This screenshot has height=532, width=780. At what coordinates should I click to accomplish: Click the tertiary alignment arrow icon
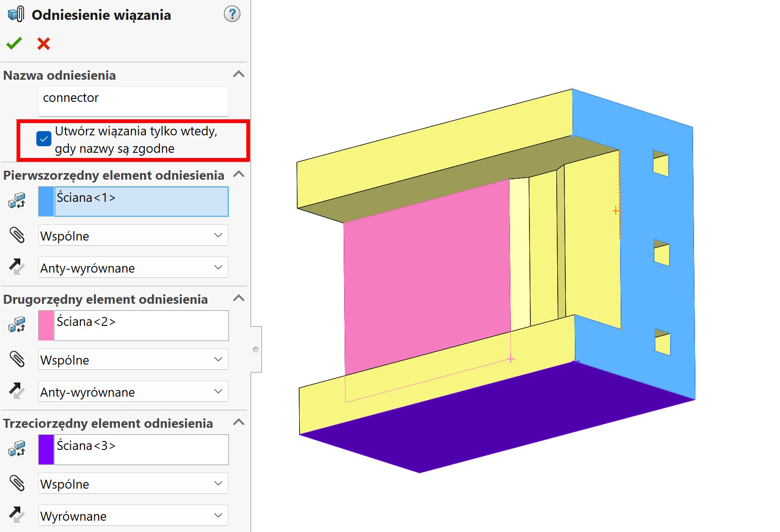(x=17, y=515)
